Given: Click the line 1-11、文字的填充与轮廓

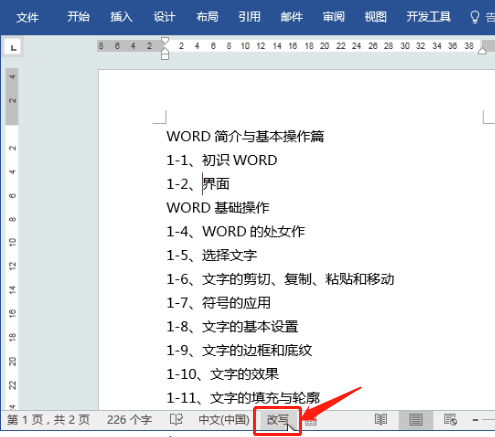Looking at the screenshot, I should click(x=243, y=398).
